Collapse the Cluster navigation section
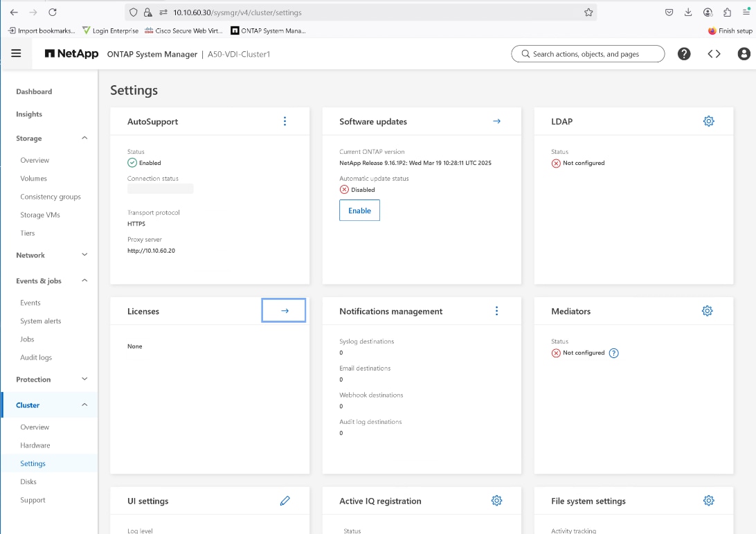The height and width of the screenshot is (534, 756). [84, 404]
